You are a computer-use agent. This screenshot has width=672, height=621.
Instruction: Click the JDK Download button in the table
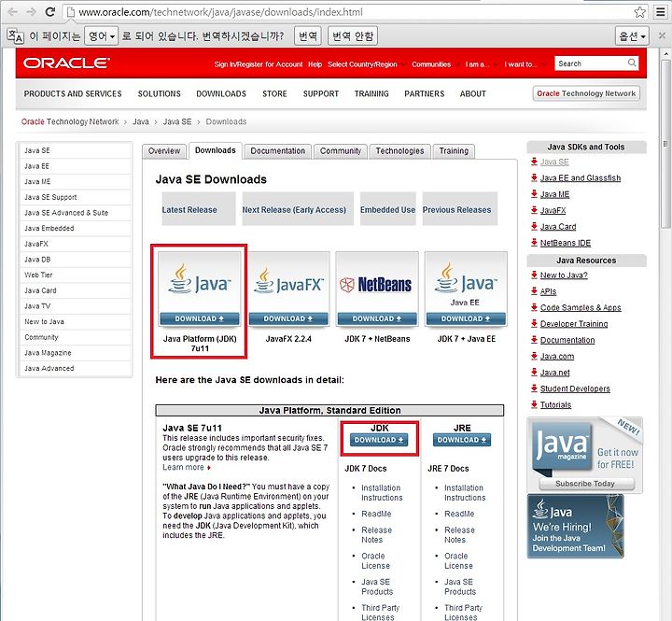(x=379, y=440)
